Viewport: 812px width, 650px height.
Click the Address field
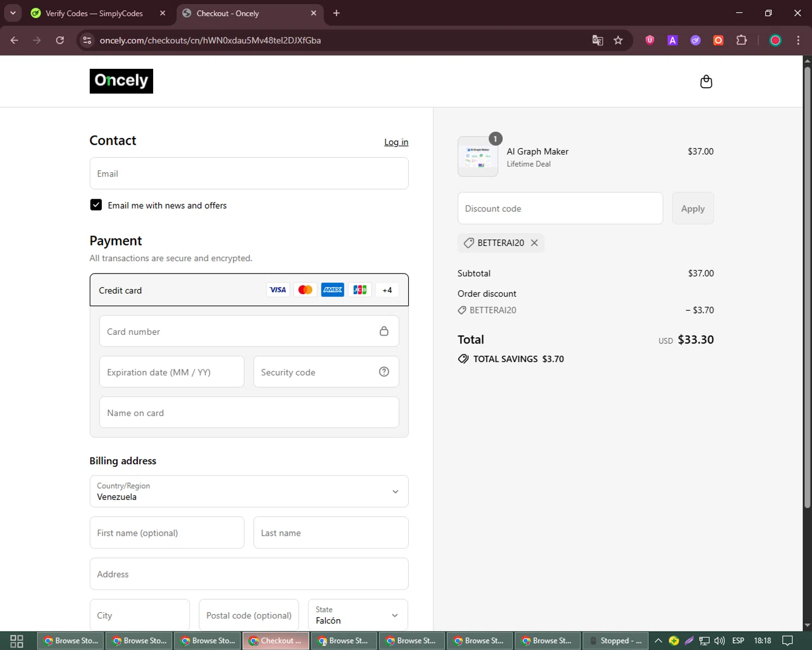tap(249, 574)
